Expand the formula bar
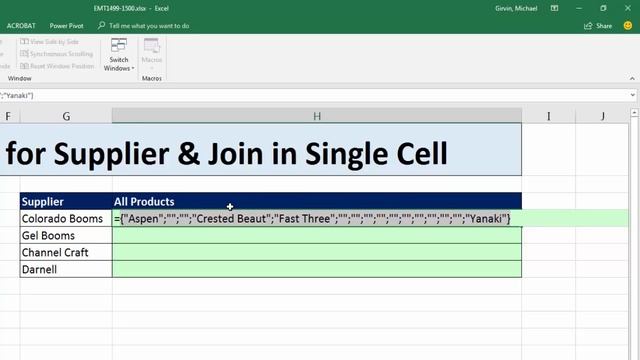Image resolution: width=640 pixels, height=360 pixels. click(x=633, y=95)
